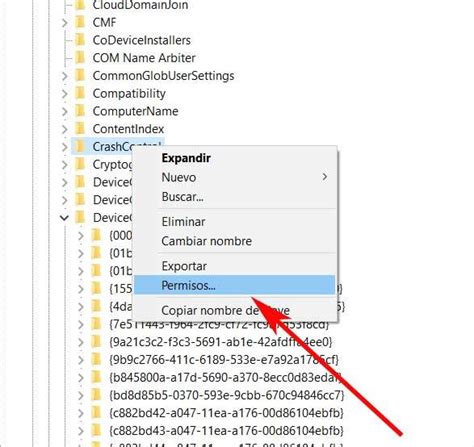This screenshot has width=474, height=447.
Task: Select the CMF folder icon
Action: coord(80,22)
